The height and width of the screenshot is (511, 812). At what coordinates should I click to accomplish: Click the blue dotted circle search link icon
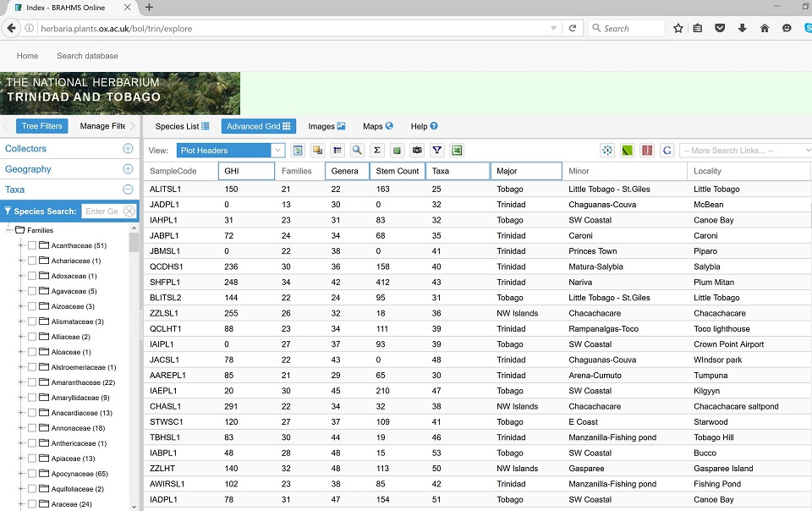point(607,150)
